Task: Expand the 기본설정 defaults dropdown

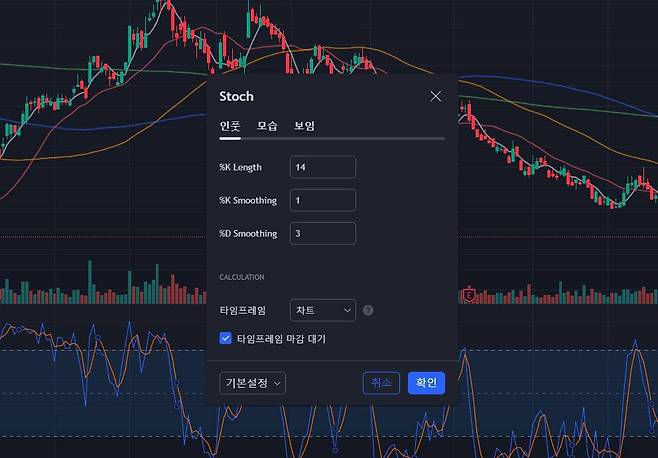Action: [252, 383]
